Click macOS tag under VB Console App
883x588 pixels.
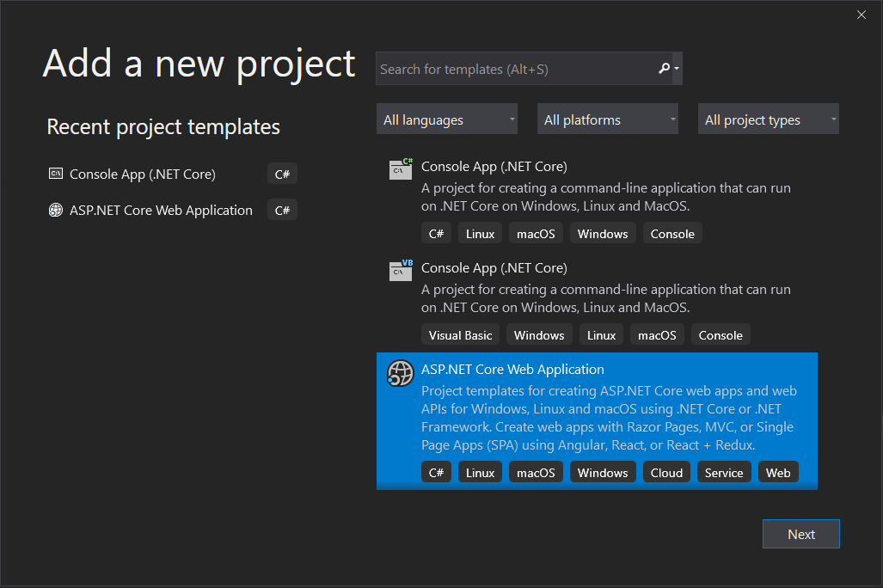pos(657,335)
